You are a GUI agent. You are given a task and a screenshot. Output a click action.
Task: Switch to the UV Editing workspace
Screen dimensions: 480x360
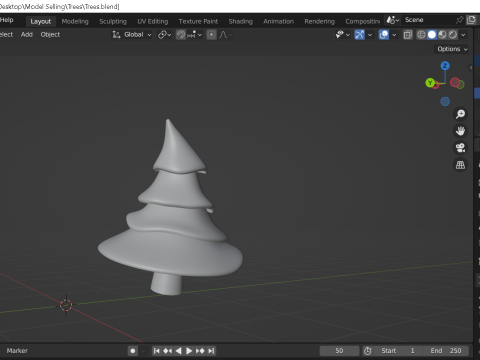click(153, 21)
